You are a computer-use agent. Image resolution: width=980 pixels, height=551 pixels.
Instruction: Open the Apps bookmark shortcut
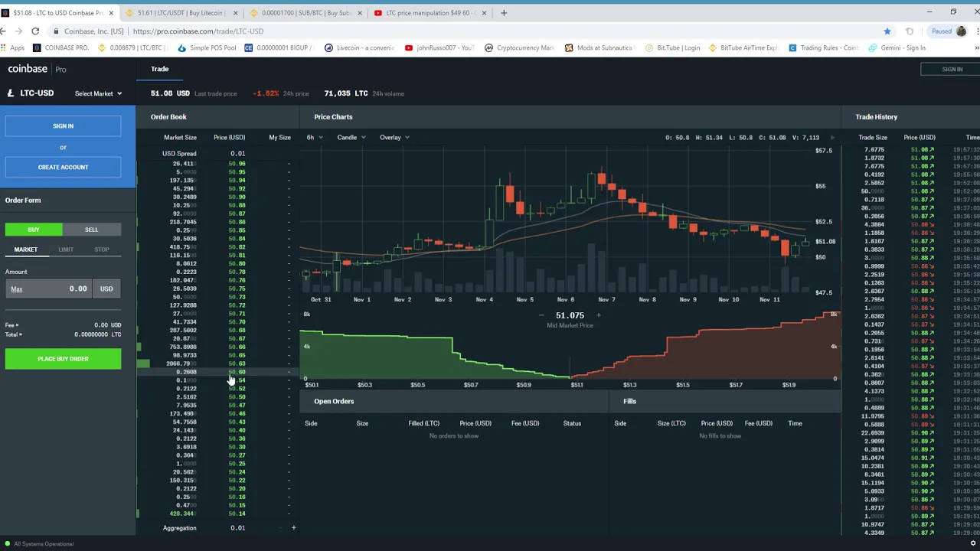(13, 47)
